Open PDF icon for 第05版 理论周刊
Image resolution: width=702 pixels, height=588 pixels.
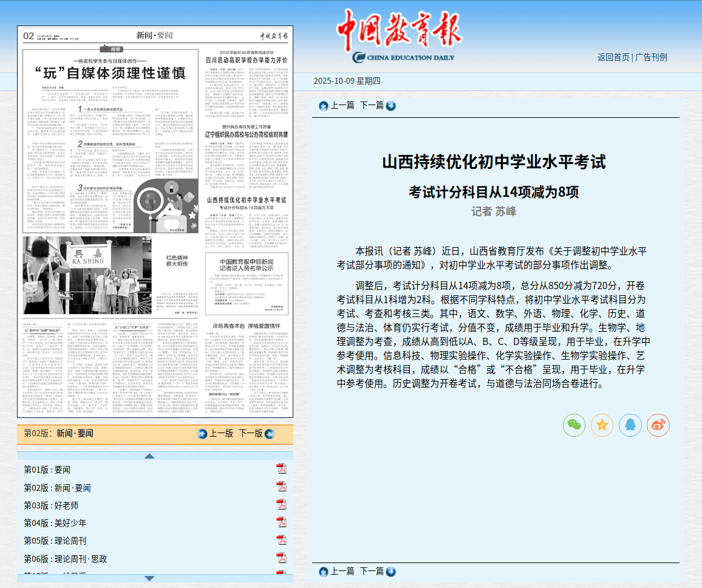(281, 541)
